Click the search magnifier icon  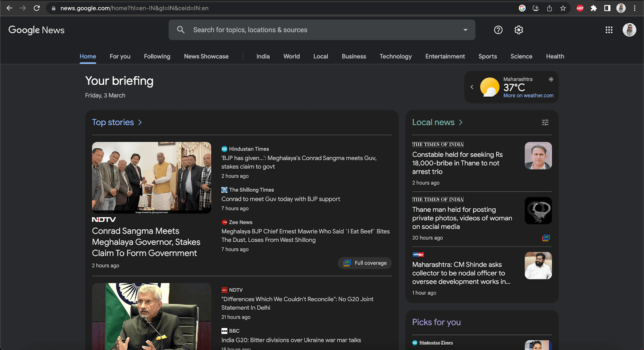pos(181,30)
